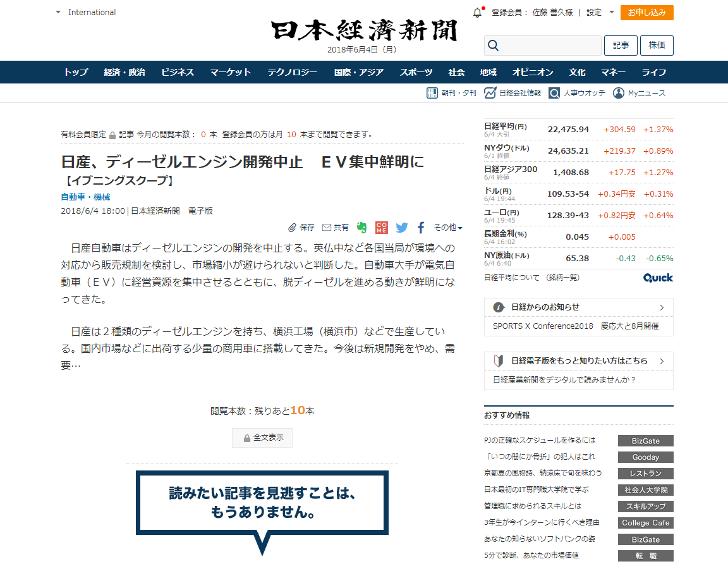Open スポーツ section
This screenshot has height=571, width=728.
click(x=416, y=72)
